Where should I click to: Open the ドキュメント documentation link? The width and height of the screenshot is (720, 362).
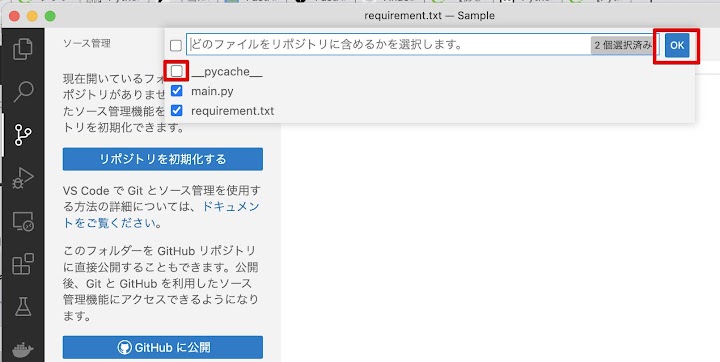pos(162,215)
